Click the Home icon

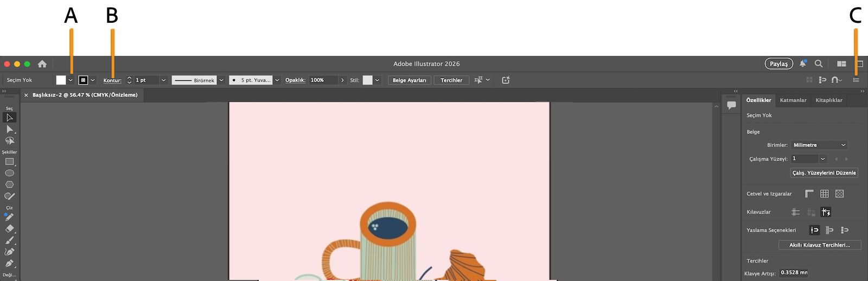(42, 63)
